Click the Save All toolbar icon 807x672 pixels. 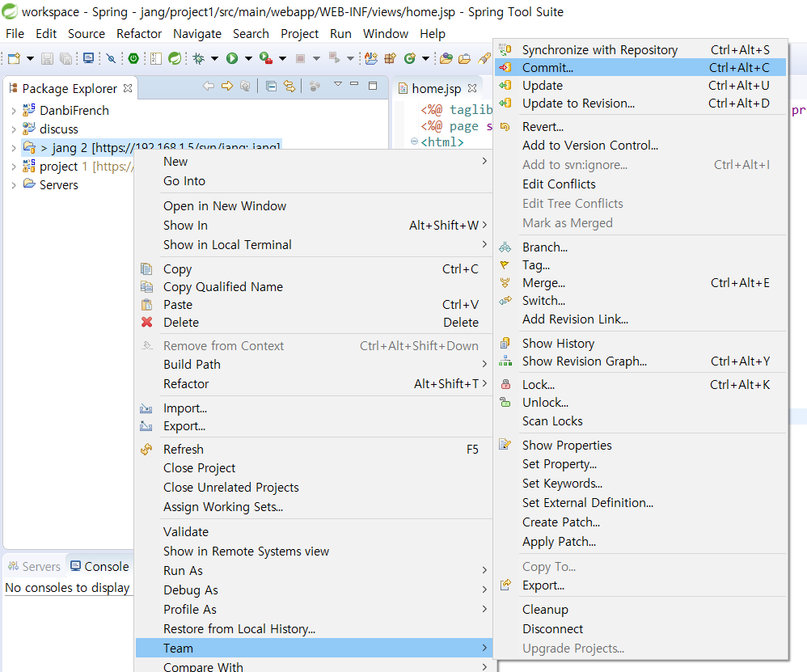[x=65, y=58]
